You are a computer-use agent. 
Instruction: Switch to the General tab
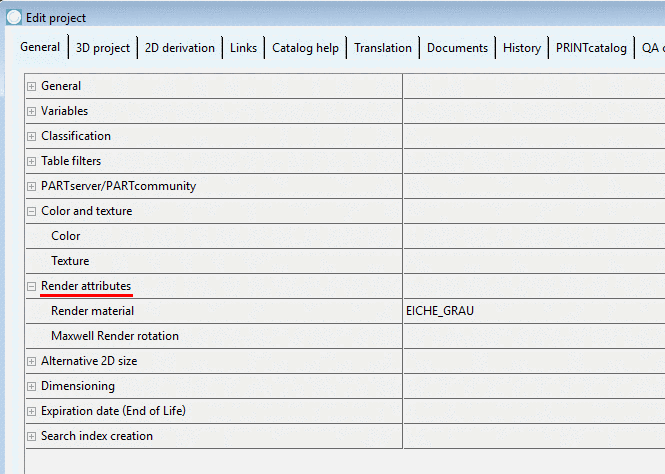pos(40,47)
